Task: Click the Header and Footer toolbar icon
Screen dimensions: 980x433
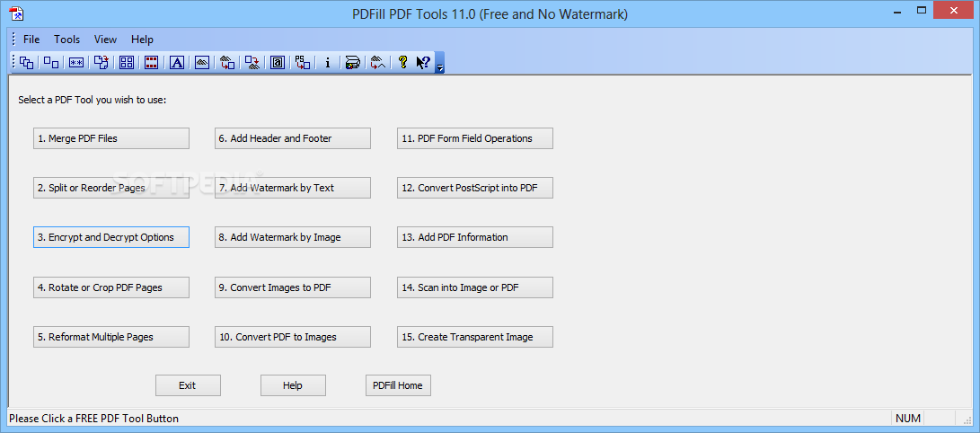Action: coord(151,63)
